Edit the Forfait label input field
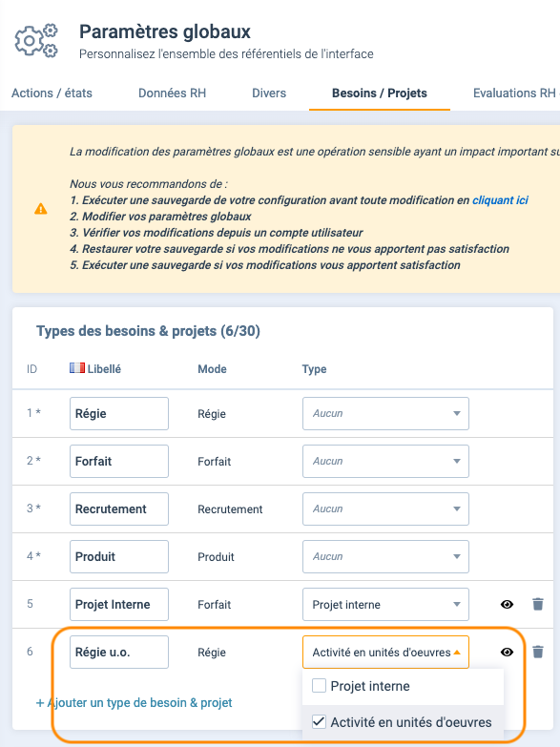 click(x=119, y=461)
